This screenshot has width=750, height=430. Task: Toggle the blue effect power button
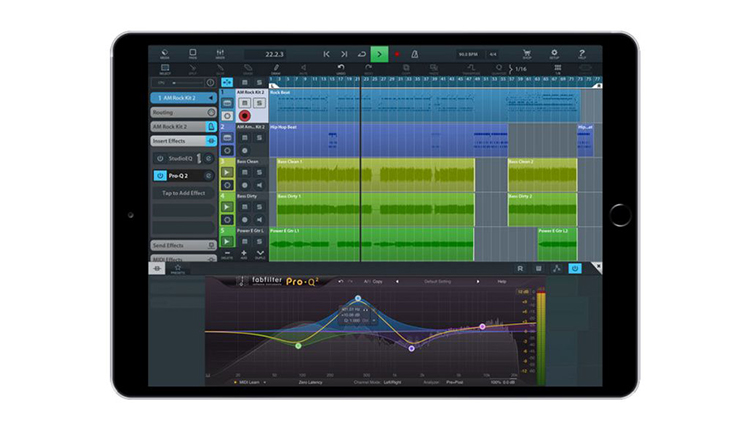[x=575, y=269]
